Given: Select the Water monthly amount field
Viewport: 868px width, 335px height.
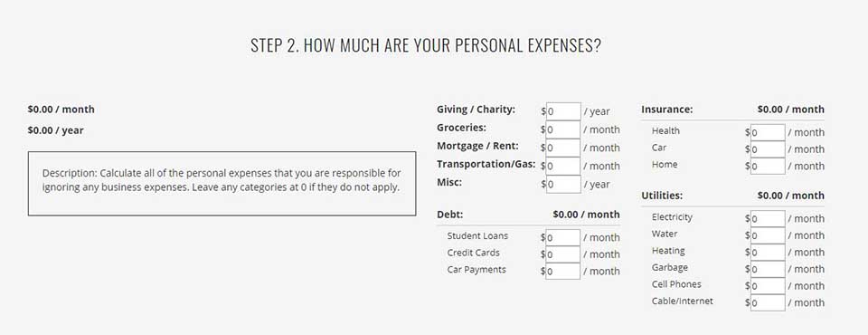Looking at the screenshot, I should [768, 235].
